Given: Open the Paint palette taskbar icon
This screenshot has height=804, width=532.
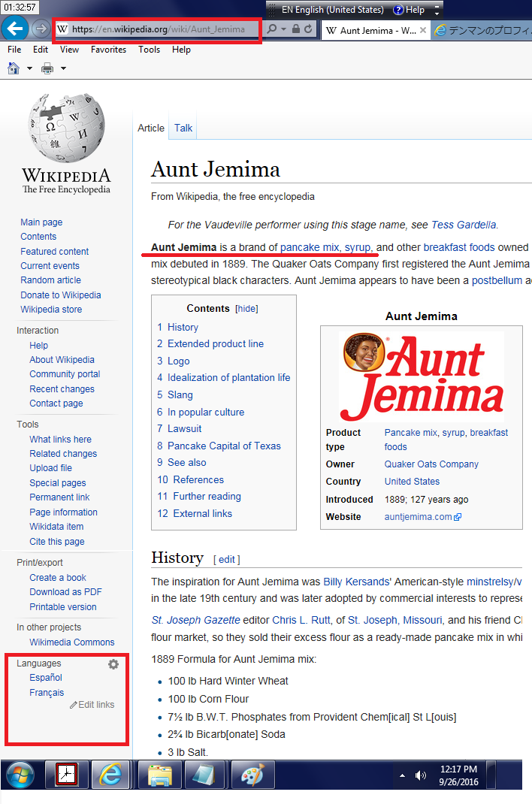Looking at the screenshot, I should click(x=252, y=774).
